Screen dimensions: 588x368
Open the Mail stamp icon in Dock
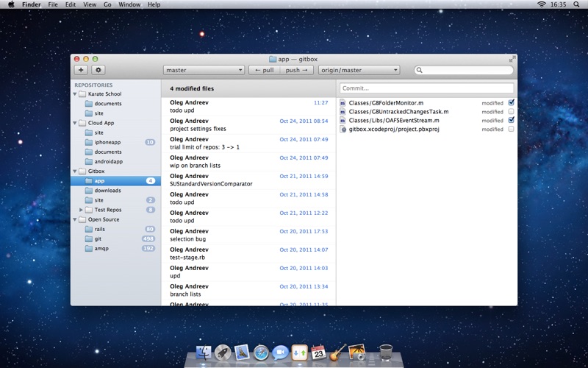point(242,353)
